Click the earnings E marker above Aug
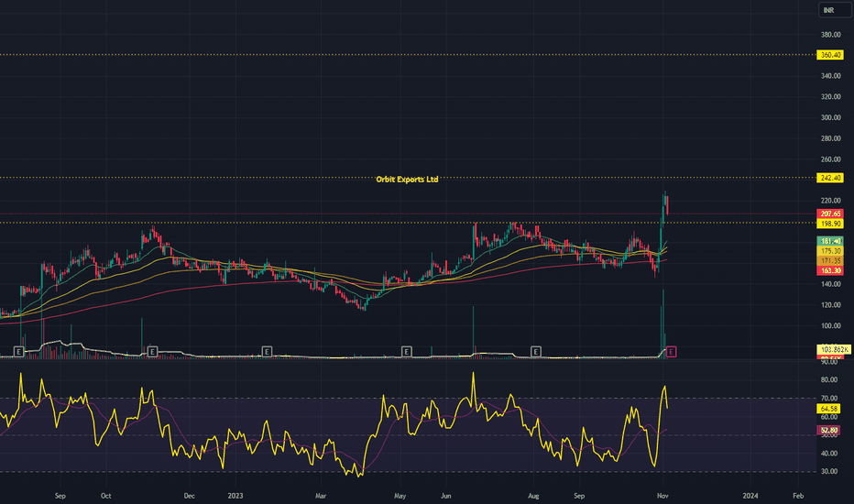This screenshot has width=854, height=504. click(536, 352)
